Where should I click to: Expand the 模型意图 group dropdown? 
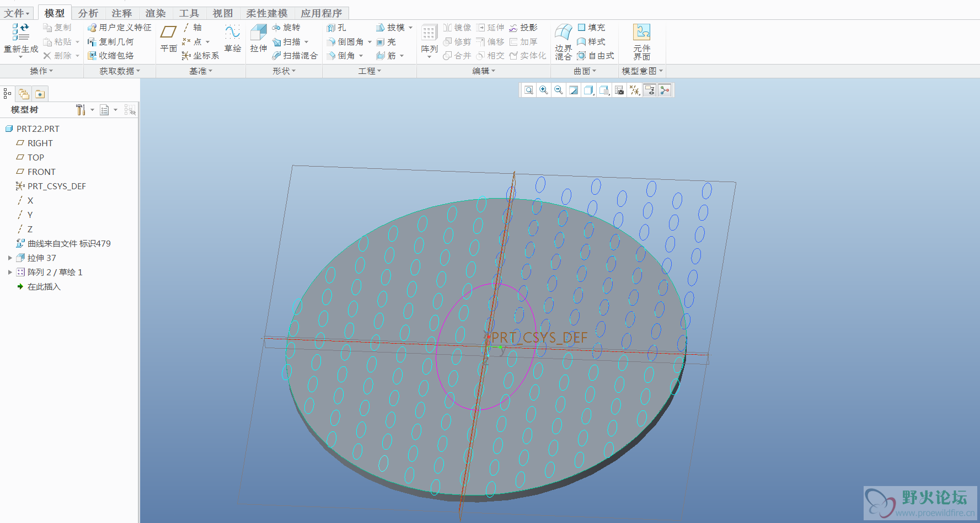(x=642, y=71)
